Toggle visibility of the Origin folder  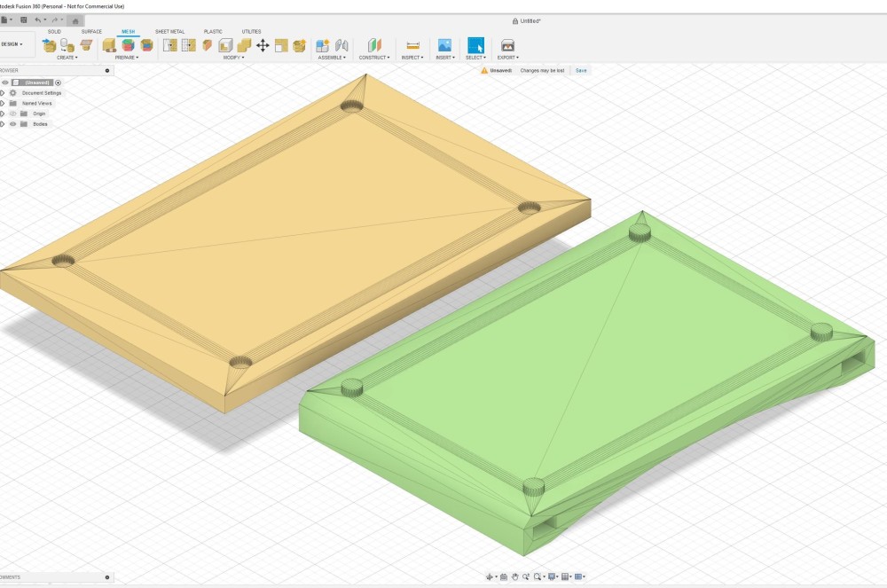click(x=12, y=114)
